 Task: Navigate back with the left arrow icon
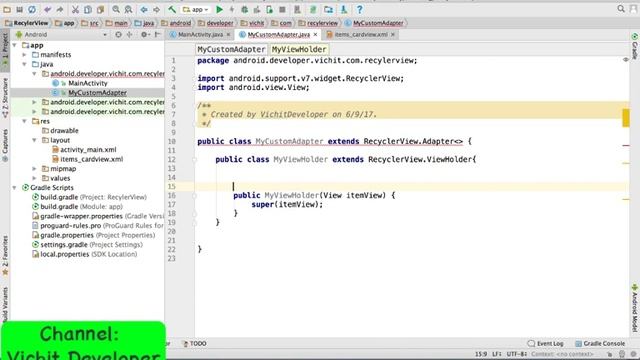point(144,9)
